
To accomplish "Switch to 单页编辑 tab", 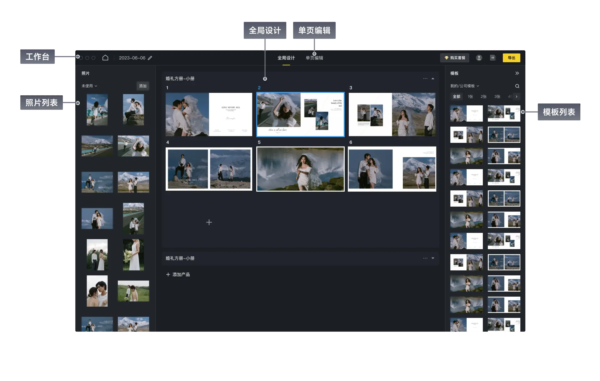I will [315, 58].
